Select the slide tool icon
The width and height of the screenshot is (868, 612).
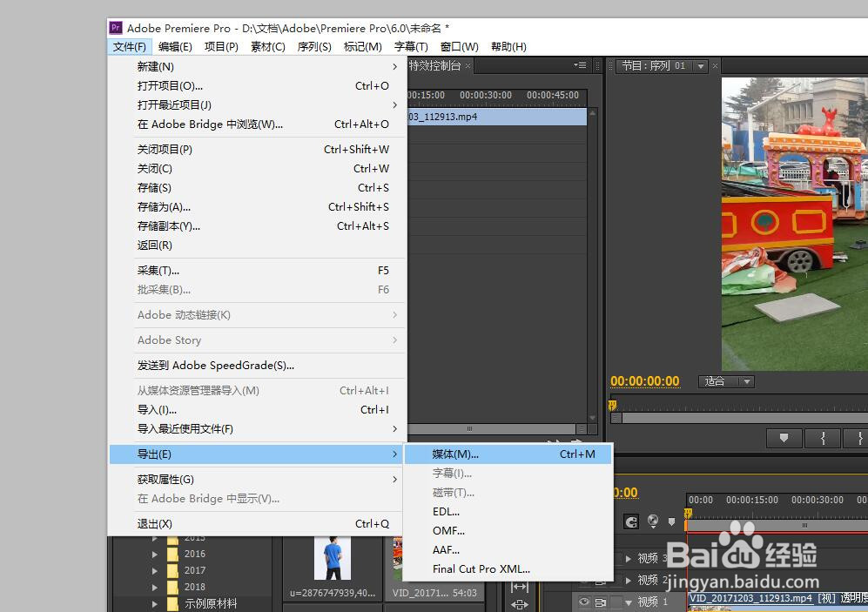[x=519, y=604]
